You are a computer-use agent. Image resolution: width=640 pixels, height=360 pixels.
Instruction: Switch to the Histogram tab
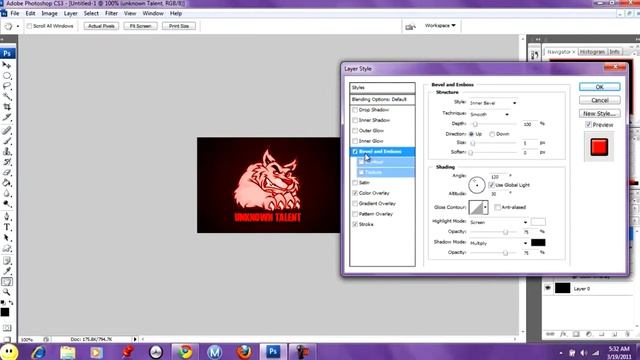click(592, 52)
